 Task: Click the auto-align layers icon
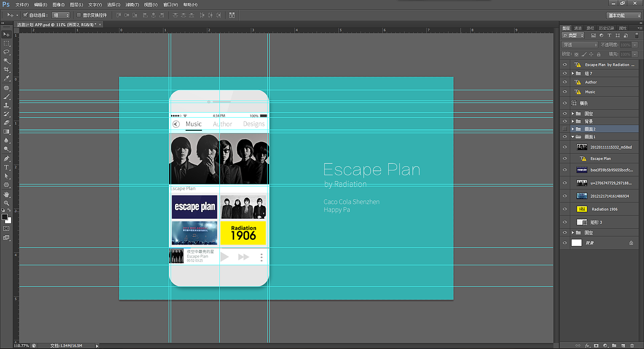(x=232, y=15)
